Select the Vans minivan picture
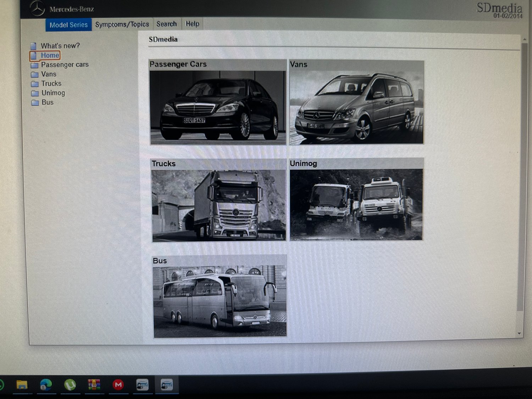Screen dimensions: 532x399 (x=356, y=107)
